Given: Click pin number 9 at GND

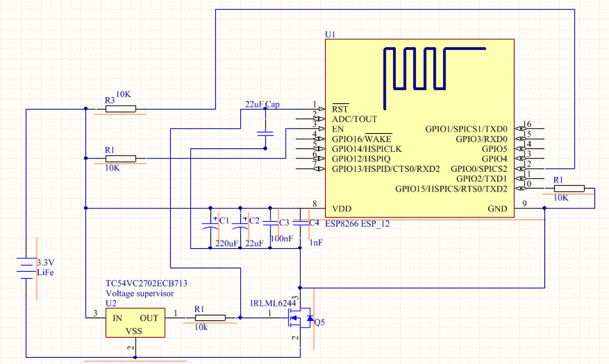Looking at the screenshot, I should pyautogui.click(x=524, y=204).
